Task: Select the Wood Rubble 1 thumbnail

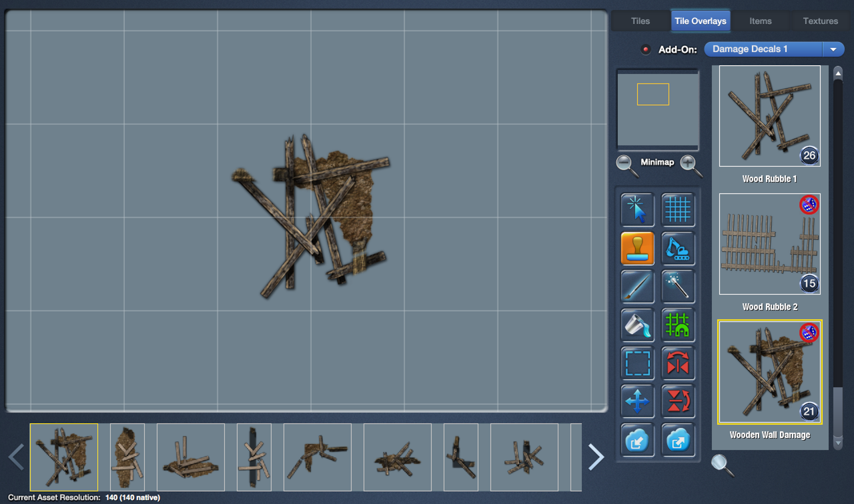Action: [x=769, y=116]
